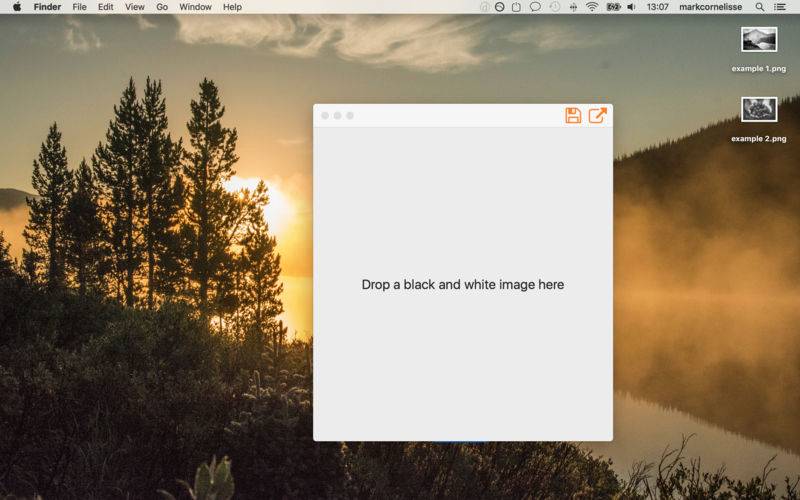Click the drop zone for black and white images
Image resolution: width=800 pixels, height=500 pixels.
[x=463, y=284]
